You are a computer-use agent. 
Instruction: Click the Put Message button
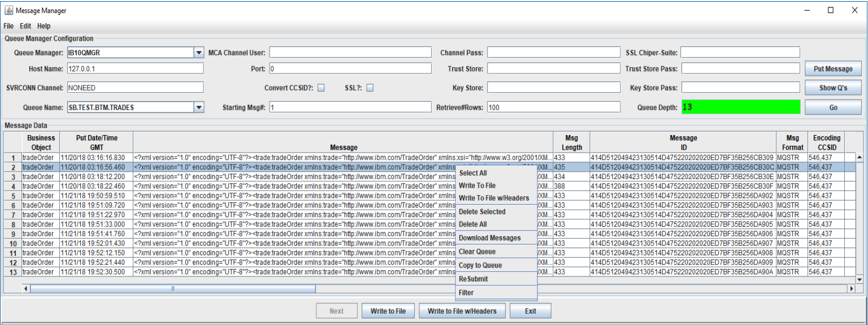(x=833, y=68)
